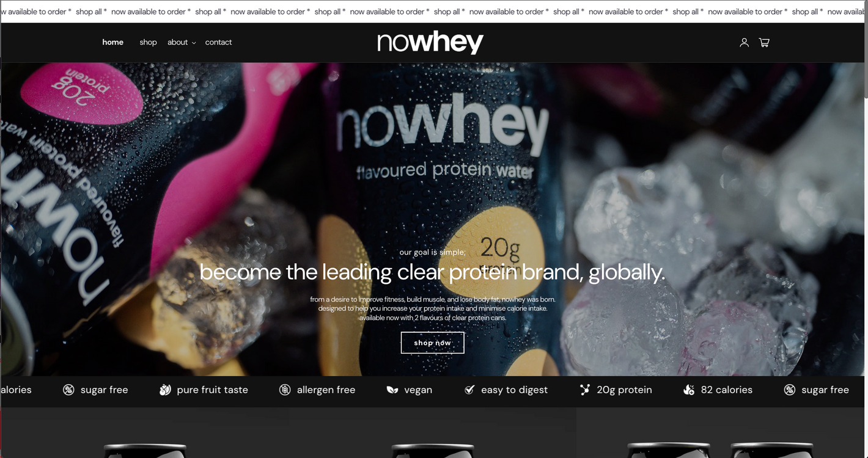The image size is (868, 458).
Task: Click the 20g protein molecule icon
Action: click(x=585, y=390)
